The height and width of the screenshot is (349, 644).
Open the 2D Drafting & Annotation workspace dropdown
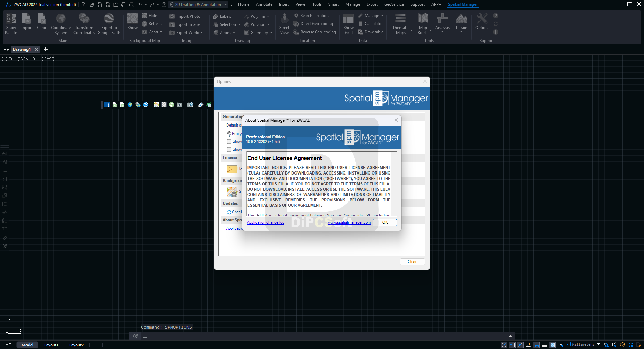[x=198, y=5]
